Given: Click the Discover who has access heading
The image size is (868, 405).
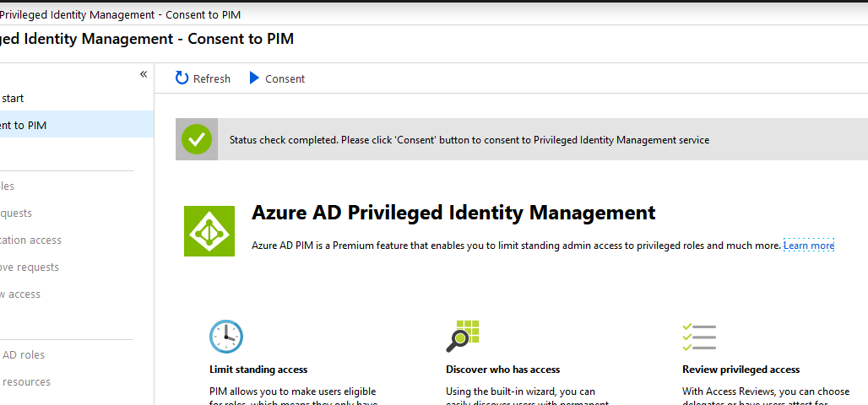Looking at the screenshot, I should point(502,369).
